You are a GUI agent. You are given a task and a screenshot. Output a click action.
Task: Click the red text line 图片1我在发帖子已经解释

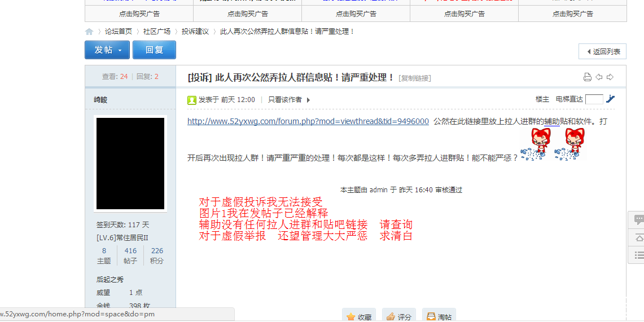[x=264, y=213]
